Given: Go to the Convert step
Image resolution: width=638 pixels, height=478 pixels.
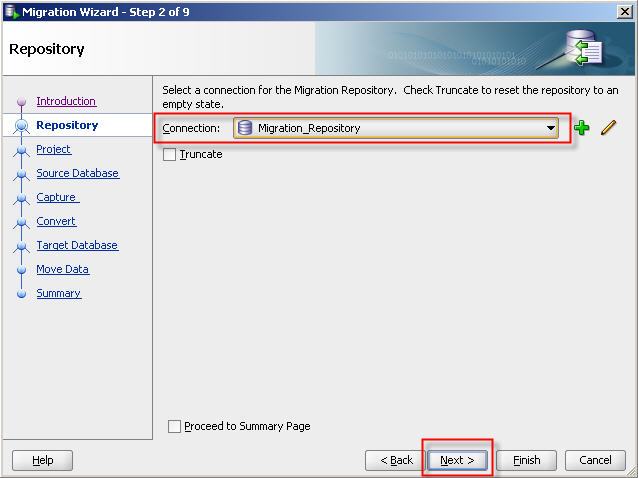Looking at the screenshot, I should 56,221.
